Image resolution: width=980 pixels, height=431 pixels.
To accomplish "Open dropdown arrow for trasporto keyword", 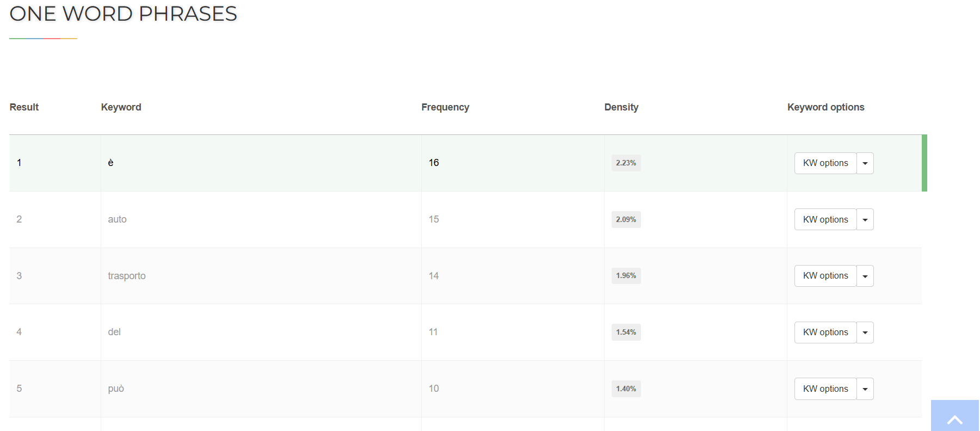I will click(x=865, y=276).
